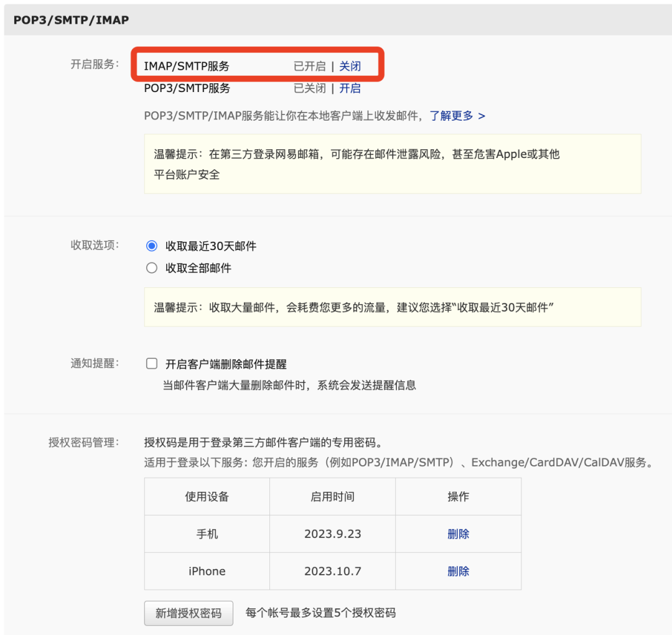The height and width of the screenshot is (635, 672).
Task: Select 收取全部邮件 radio button
Action: [x=152, y=268]
